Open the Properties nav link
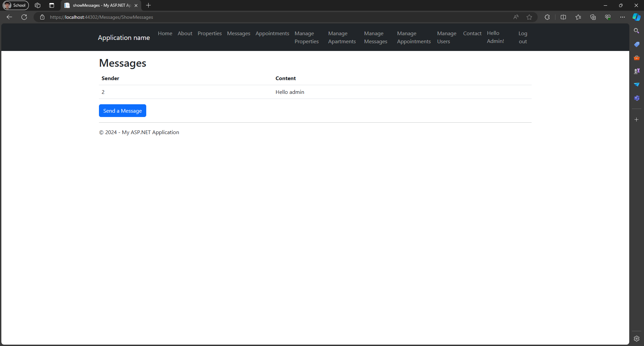 pyautogui.click(x=210, y=34)
